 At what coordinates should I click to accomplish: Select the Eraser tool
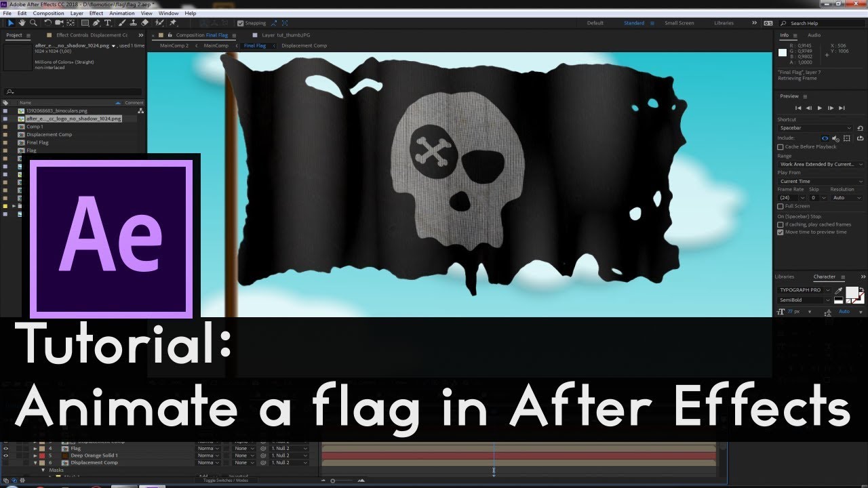pyautogui.click(x=144, y=22)
